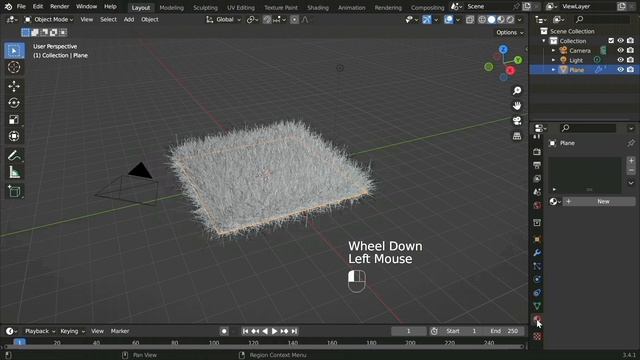
Task: Click the current frame number field
Action: 409,331
